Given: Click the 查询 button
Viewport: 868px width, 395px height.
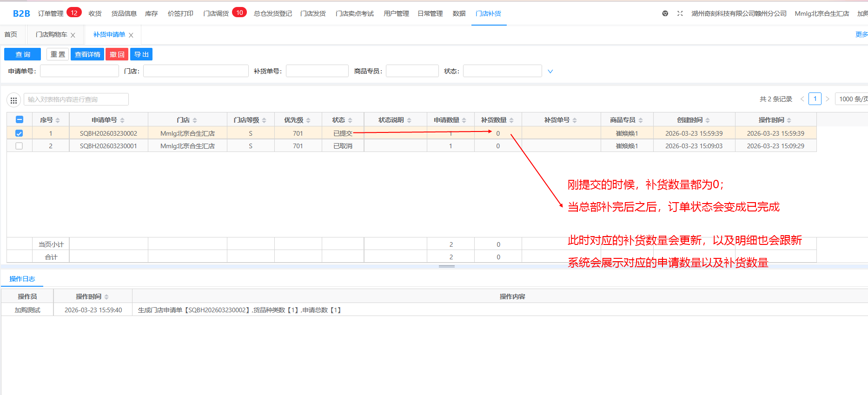Looking at the screenshot, I should click(x=22, y=54).
